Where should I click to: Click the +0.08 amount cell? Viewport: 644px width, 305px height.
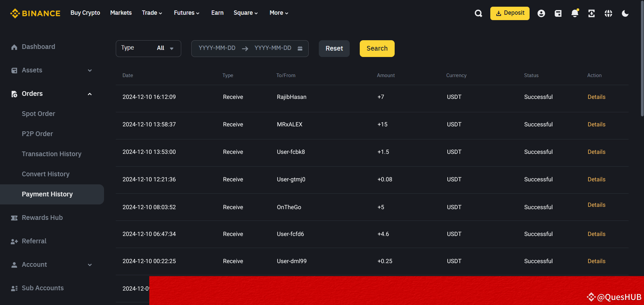(385, 179)
